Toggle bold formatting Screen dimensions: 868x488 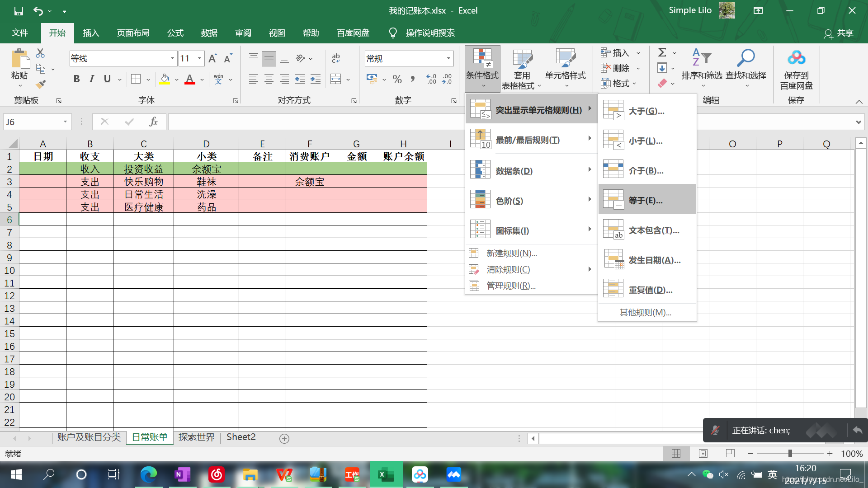pyautogui.click(x=76, y=79)
